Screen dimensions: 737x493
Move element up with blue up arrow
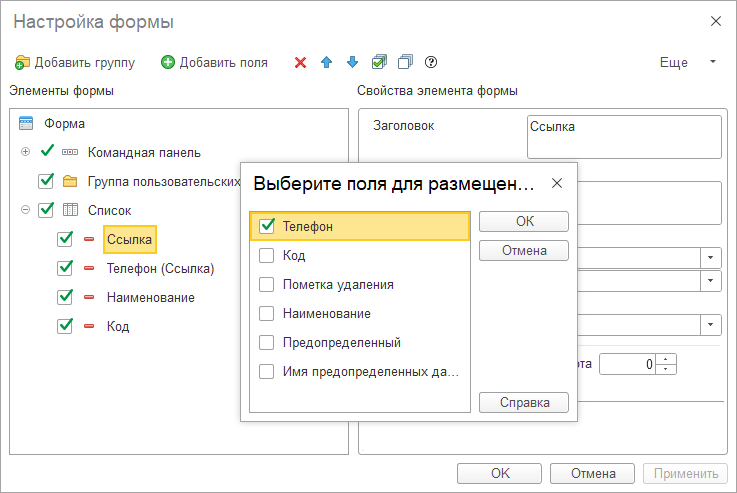coord(326,63)
